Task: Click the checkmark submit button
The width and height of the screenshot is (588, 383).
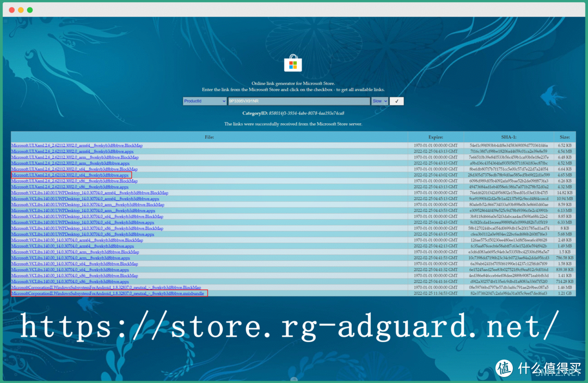Action: (397, 101)
